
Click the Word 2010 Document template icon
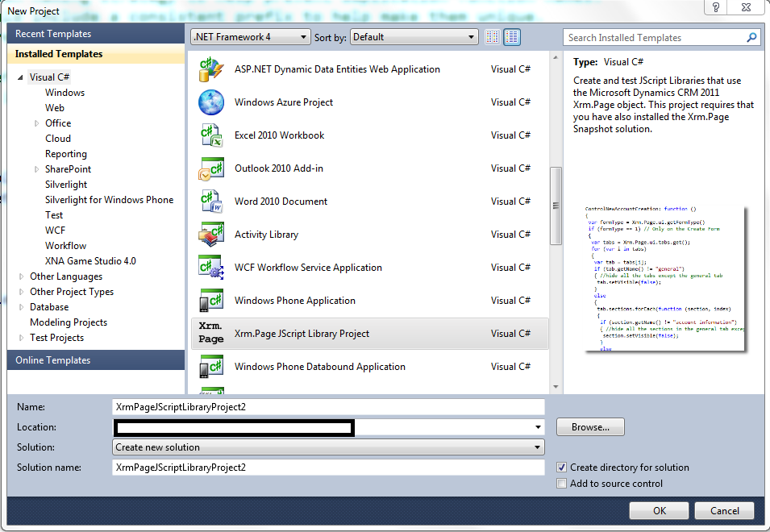pos(211,201)
